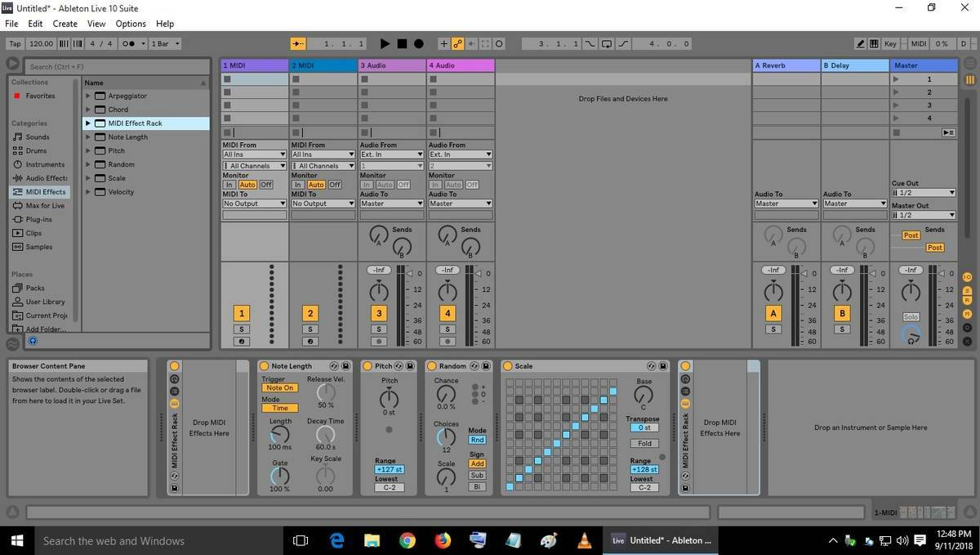980x555 pixels.
Task: Launch master scene 1
Action: pyautogui.click(x=897, y=79)
